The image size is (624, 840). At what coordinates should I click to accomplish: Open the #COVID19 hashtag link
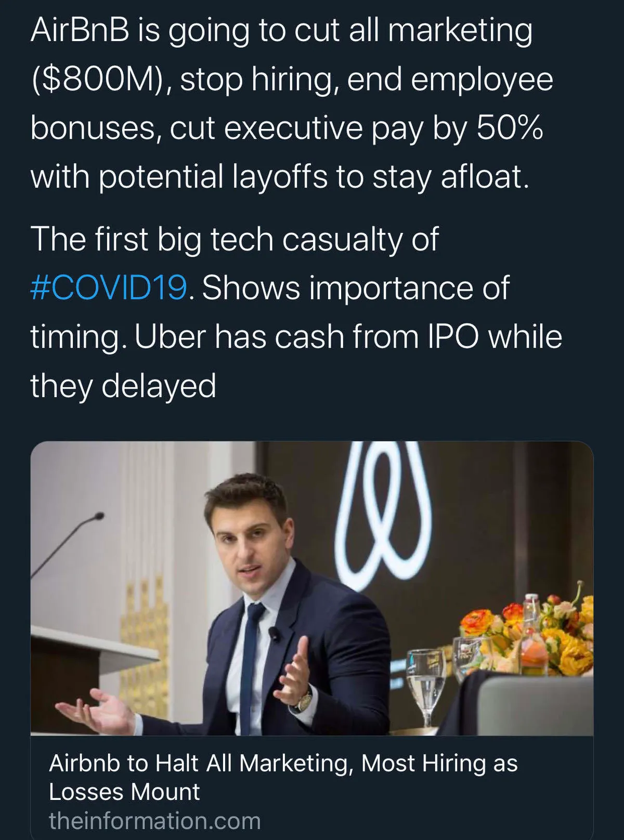109,287
